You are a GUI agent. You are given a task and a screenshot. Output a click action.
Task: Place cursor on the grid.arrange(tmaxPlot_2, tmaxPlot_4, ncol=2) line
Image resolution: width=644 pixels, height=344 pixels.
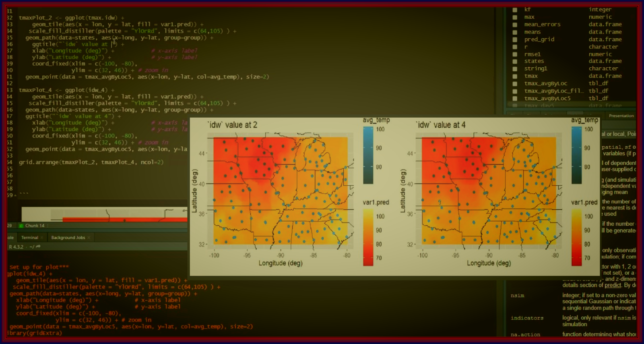(91, 162)
